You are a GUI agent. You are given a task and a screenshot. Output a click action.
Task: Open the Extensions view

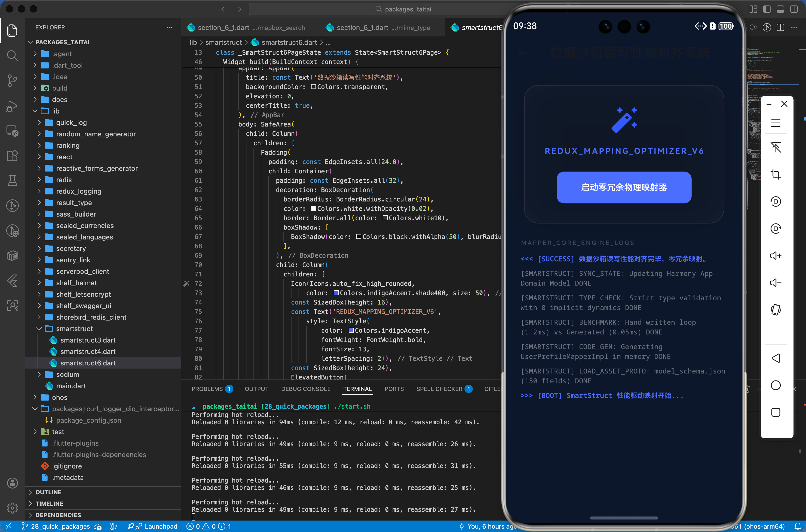(12, 156)
